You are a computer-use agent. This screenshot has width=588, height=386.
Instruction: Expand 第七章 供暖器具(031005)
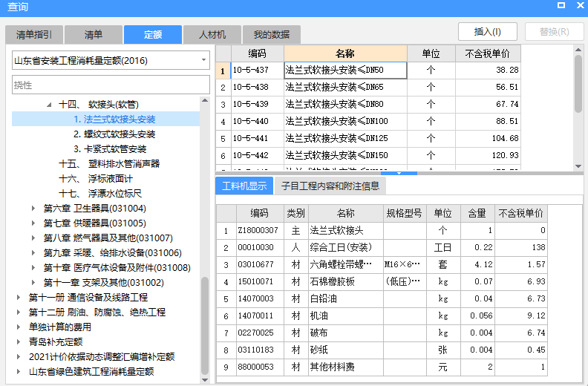(x=33, y=223)
